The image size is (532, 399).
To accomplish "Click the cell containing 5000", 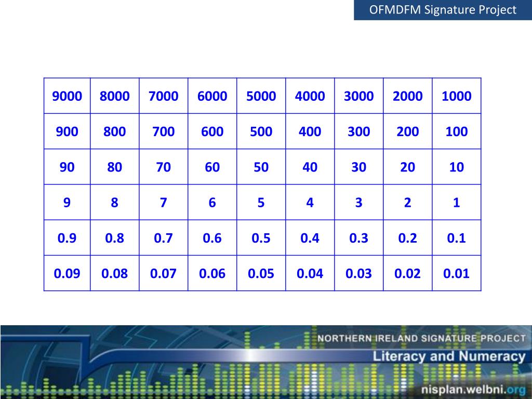I will [x=261, y=96].
